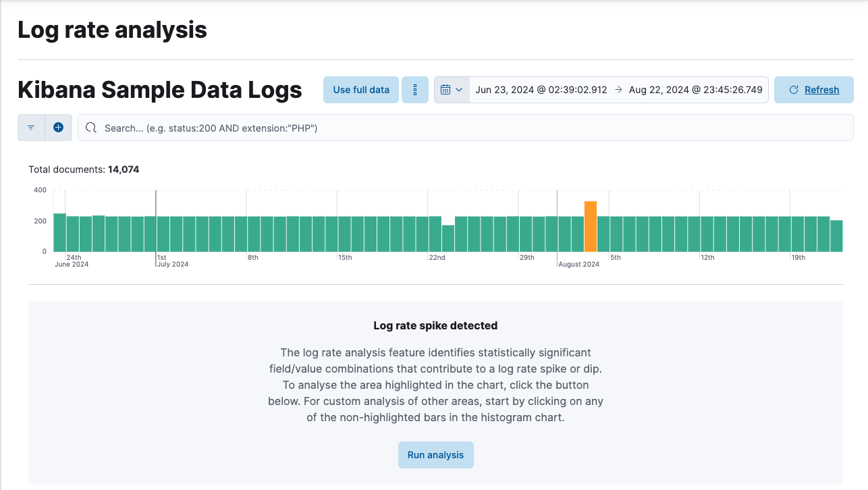Click the plus icon to add a filter
Screen dimensions: 868x490
58,127
